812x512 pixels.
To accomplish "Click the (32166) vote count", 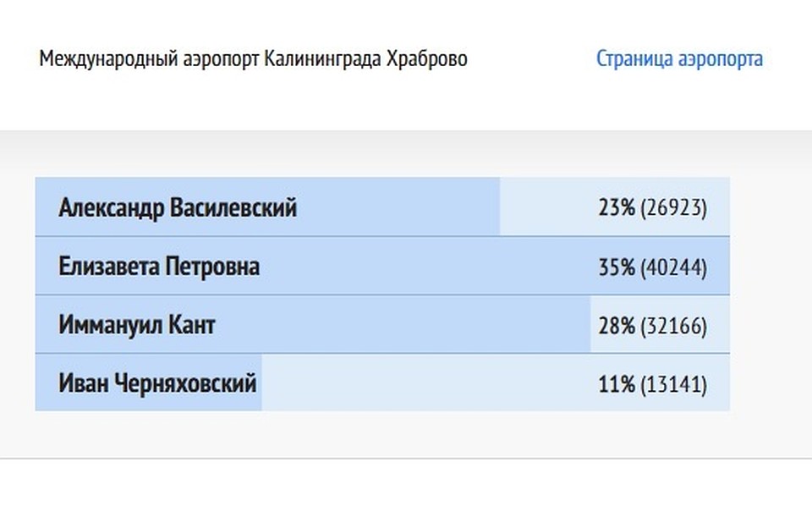I will [674, 327].
